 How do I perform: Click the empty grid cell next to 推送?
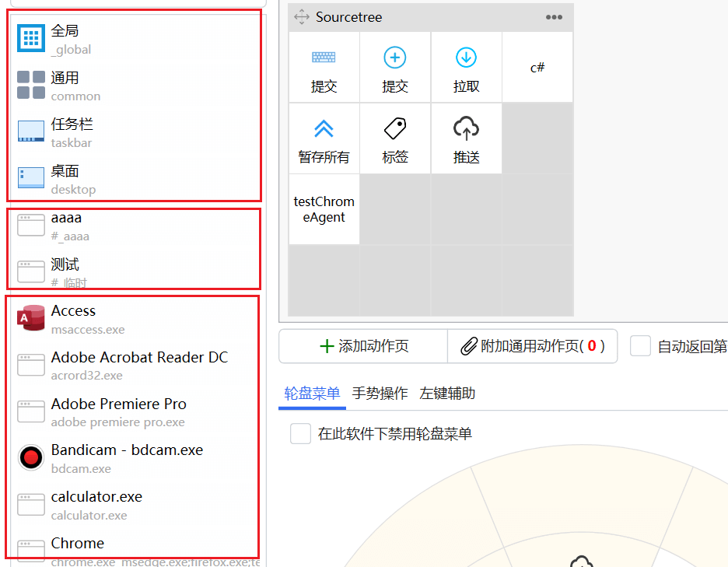point(537,138)
